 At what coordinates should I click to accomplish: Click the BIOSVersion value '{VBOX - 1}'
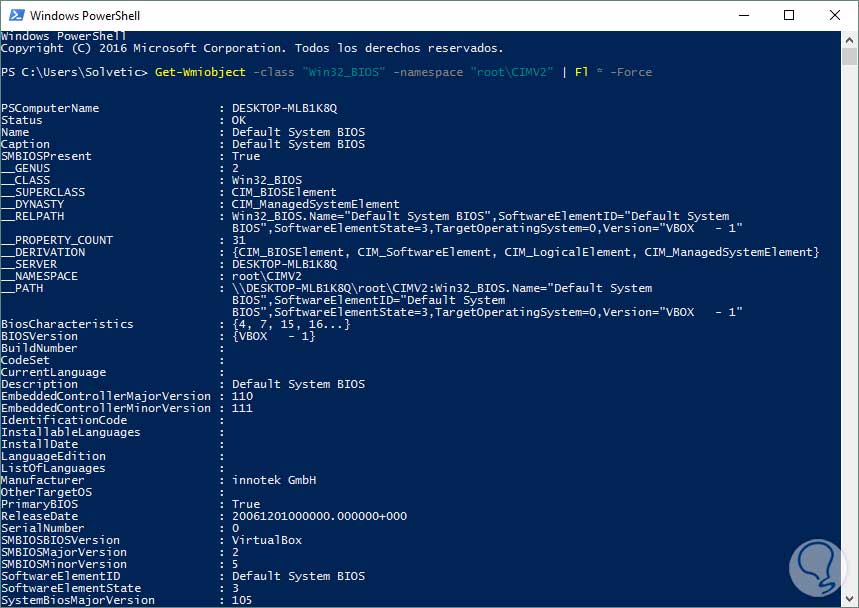tap(274, 336)
